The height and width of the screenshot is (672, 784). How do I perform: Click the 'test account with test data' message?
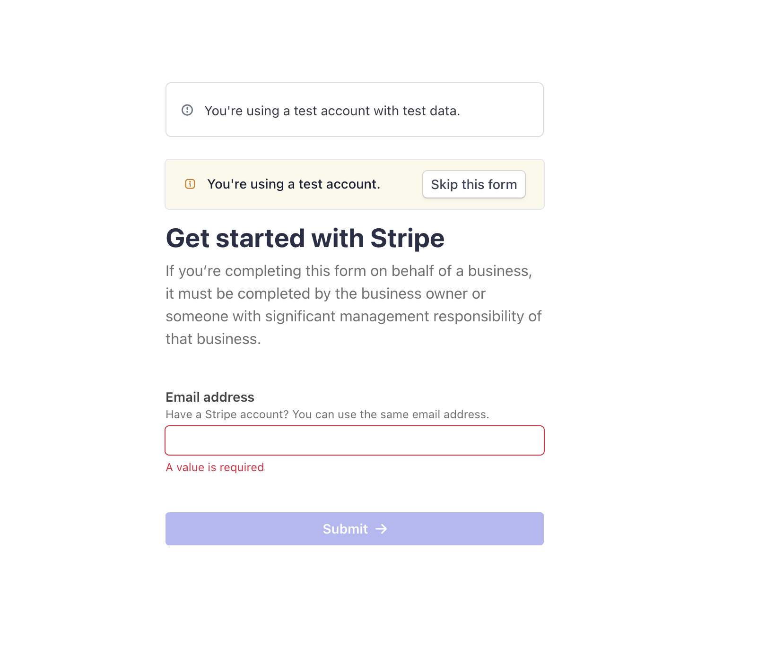332,111
